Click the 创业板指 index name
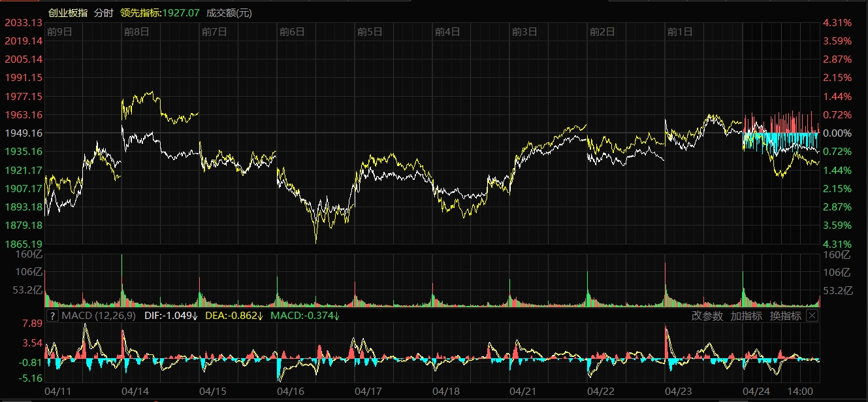Viewport: 868px width, 402px height. [x=68, y=13]
